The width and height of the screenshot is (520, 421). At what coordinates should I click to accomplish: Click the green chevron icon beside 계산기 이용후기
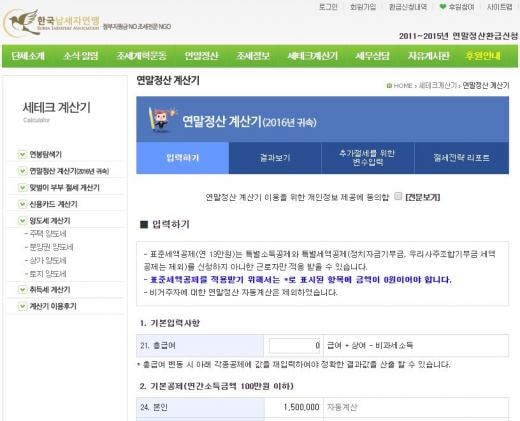pyautogui.click(x=22, y=306)
